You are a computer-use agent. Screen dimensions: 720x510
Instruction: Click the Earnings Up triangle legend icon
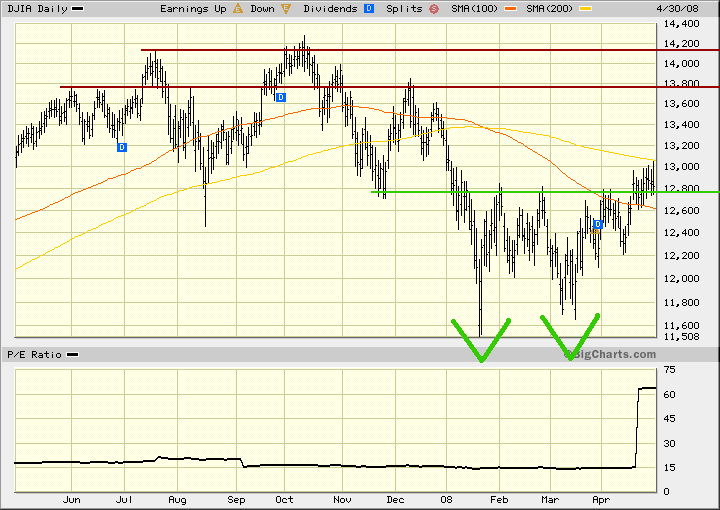[x=238, y=8]
